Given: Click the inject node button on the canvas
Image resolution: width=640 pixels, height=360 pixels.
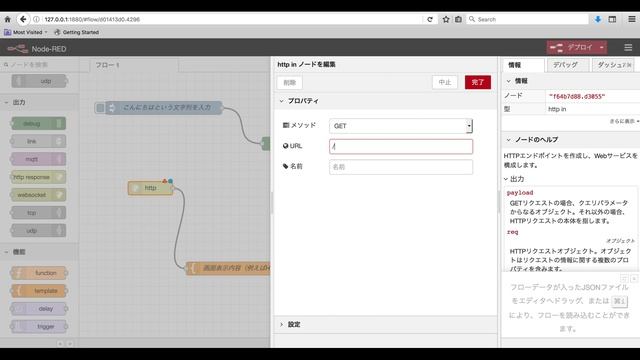Looking at the screenshot, I should 100,108.
